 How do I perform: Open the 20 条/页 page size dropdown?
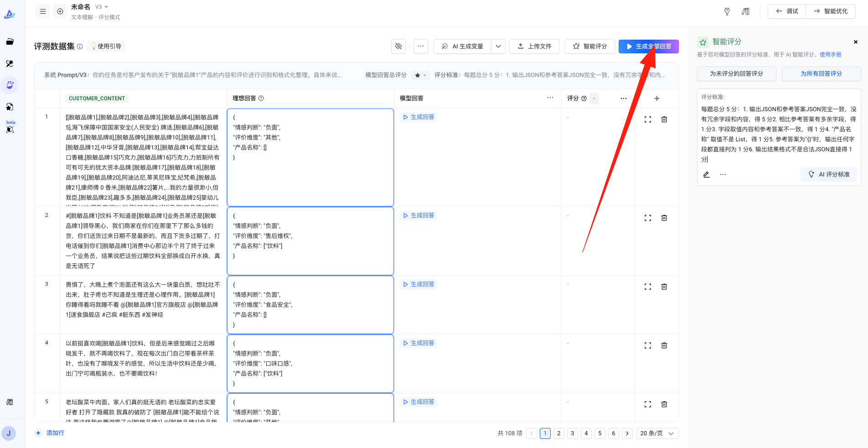coord(657,433)
